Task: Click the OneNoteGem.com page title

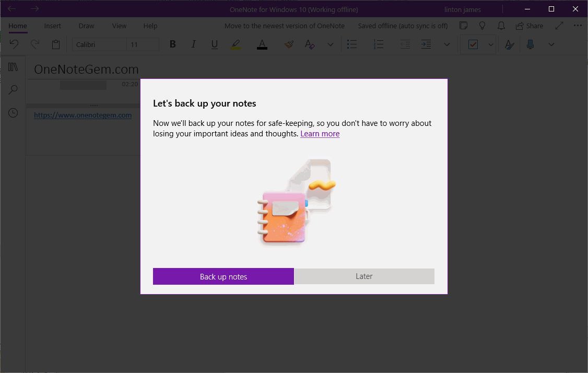Action: 86,69
